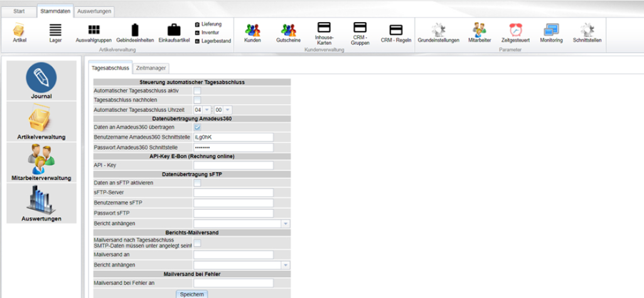The width and height of the screenshot is (644, 298).
Task: Open the Artikel icon in ribbon
Action: point(19,30)
